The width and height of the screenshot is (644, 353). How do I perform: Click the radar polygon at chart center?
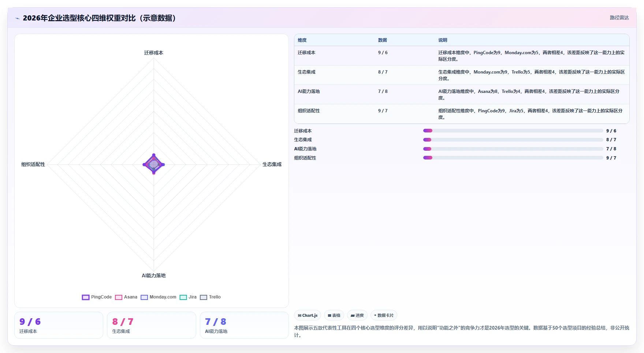click(x=154, y=164)
